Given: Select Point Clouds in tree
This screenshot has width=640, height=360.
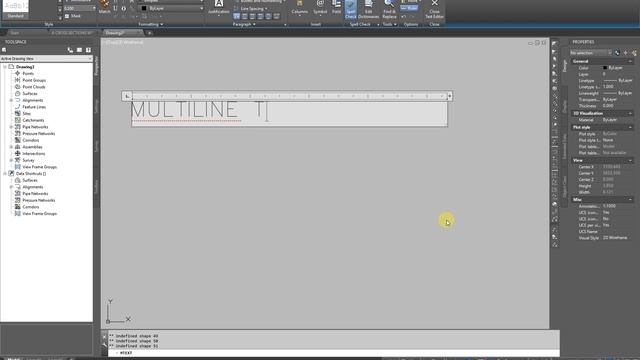Looking at the screenshot, I should (34, 87).
